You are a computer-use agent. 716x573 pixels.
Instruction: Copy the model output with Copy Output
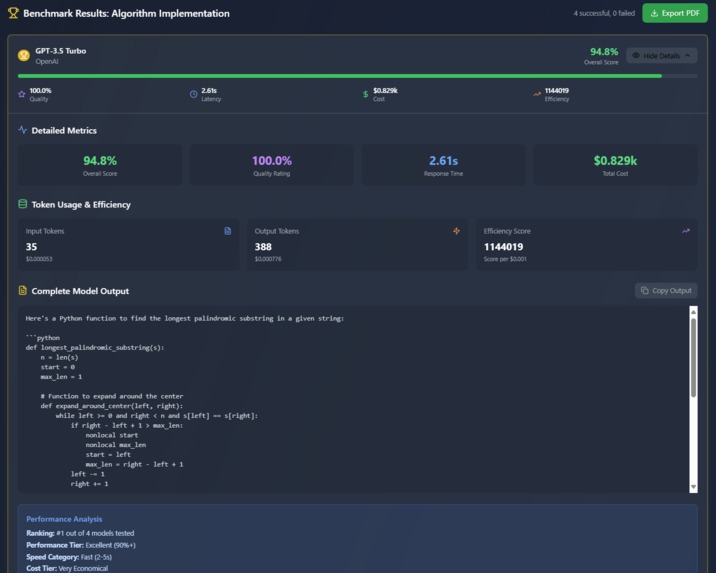pos(666,290)
